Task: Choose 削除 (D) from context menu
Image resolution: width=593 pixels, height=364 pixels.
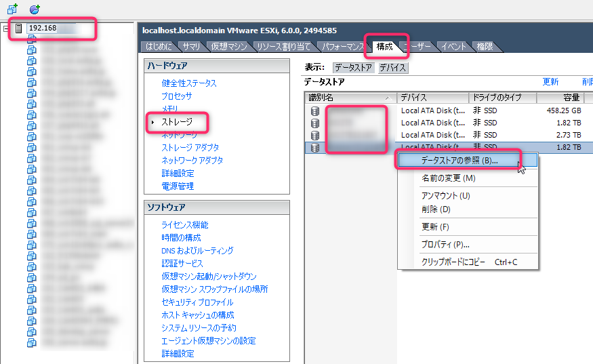Action: click(468, 209)
